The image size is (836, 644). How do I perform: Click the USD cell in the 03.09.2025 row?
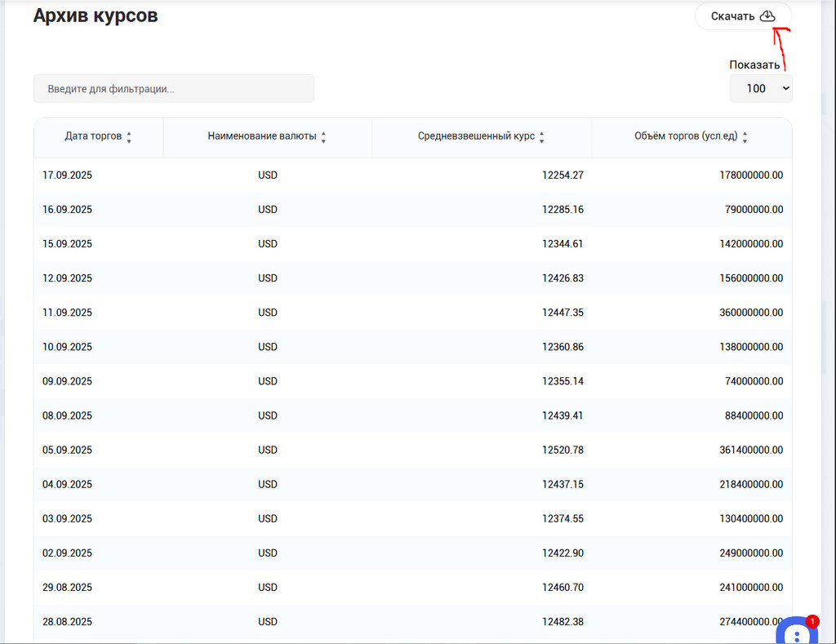(x=268, y=519)
